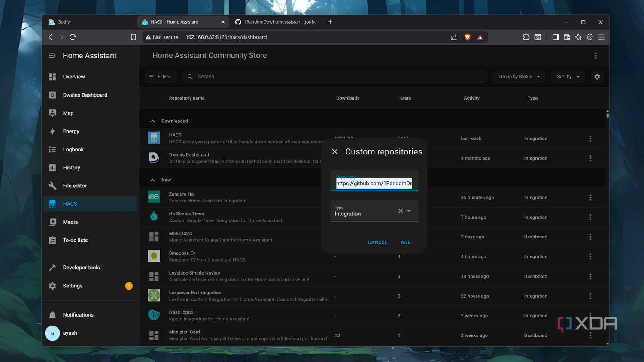Screen dimensions: 644x362
Task: Collapse the Downloaded group
Action: point(152,121)
